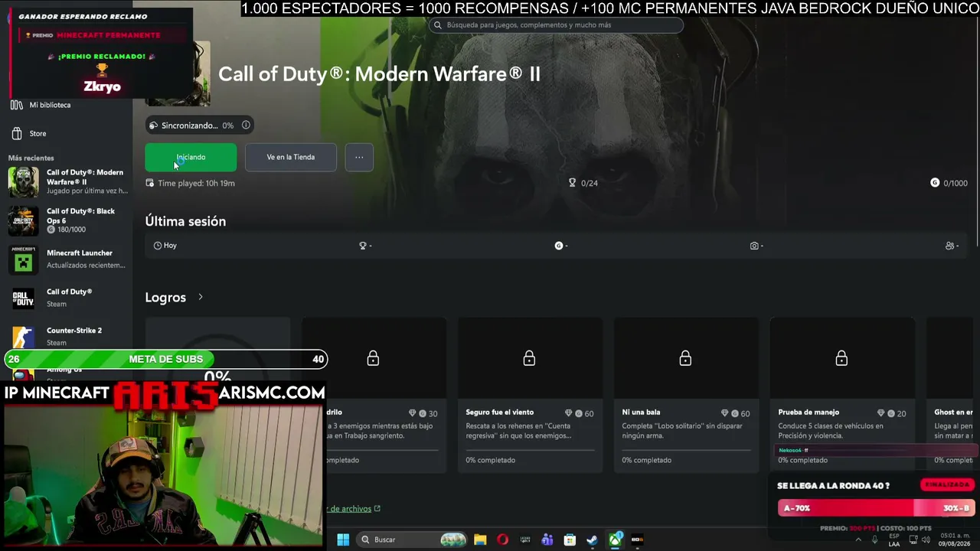Click the taskbar Buscar search box
The width and height of the screenshot is (980, 551).
click(x=412, y=540)
